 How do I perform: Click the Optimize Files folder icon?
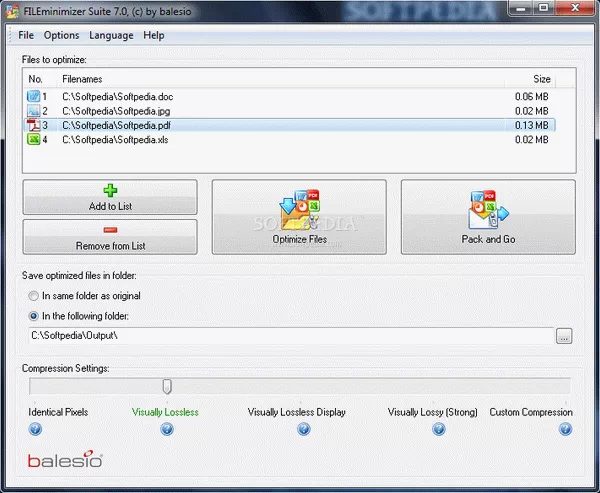300,210
